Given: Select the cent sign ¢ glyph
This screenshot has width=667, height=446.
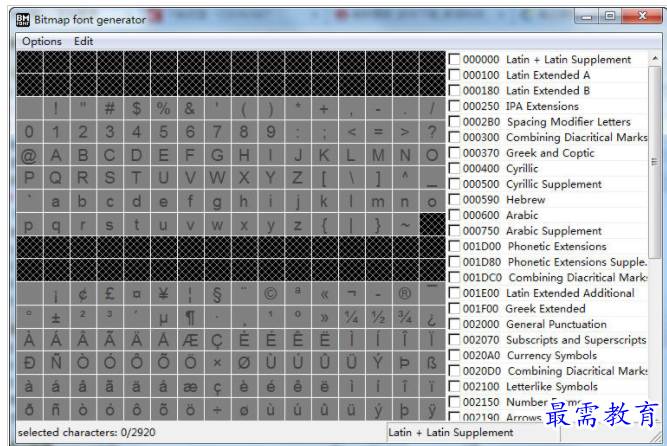Looking at the screenshot, I should click(83, 294).
